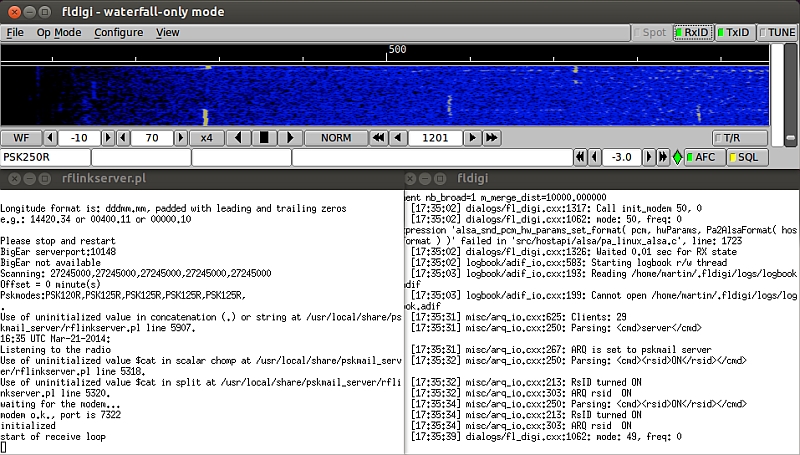This screenshot has height=455, width=800.
Task: Toggle TxID transmit identification
Action: (x=734, y=33)
